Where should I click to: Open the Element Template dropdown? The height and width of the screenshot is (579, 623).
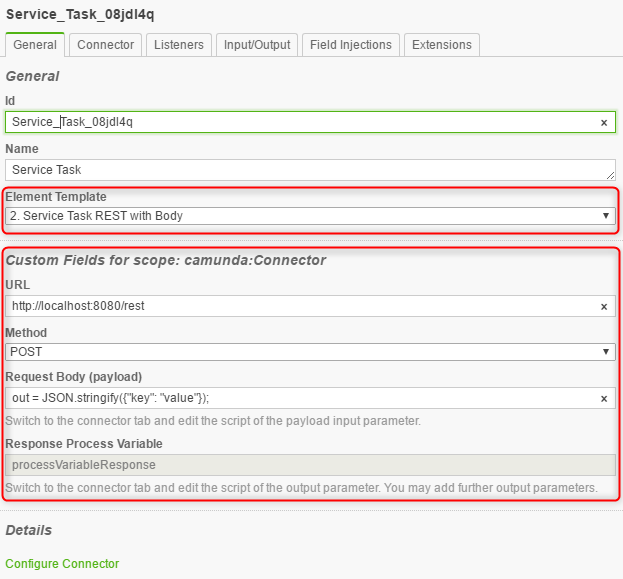(x=310, y=216)
